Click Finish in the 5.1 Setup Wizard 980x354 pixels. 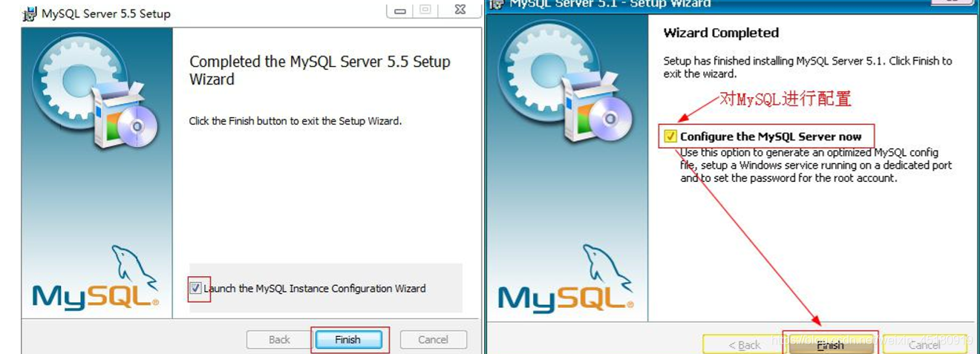coord(831,344)
